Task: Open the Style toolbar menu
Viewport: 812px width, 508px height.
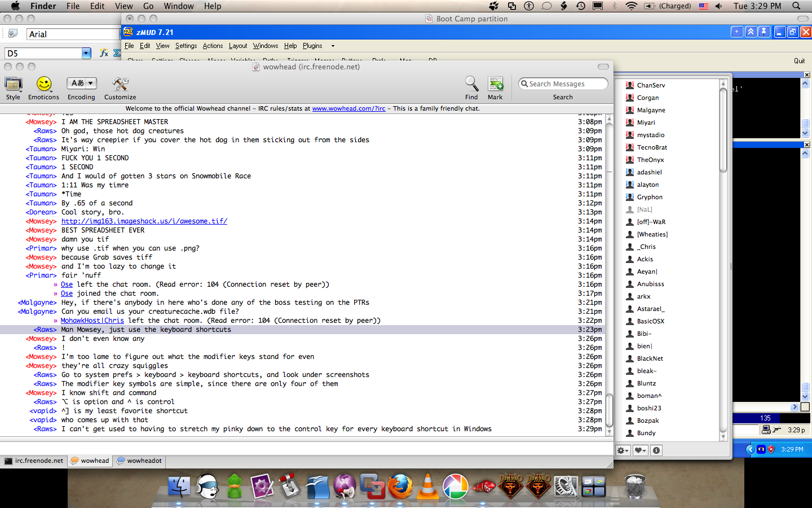Action: 13,85
